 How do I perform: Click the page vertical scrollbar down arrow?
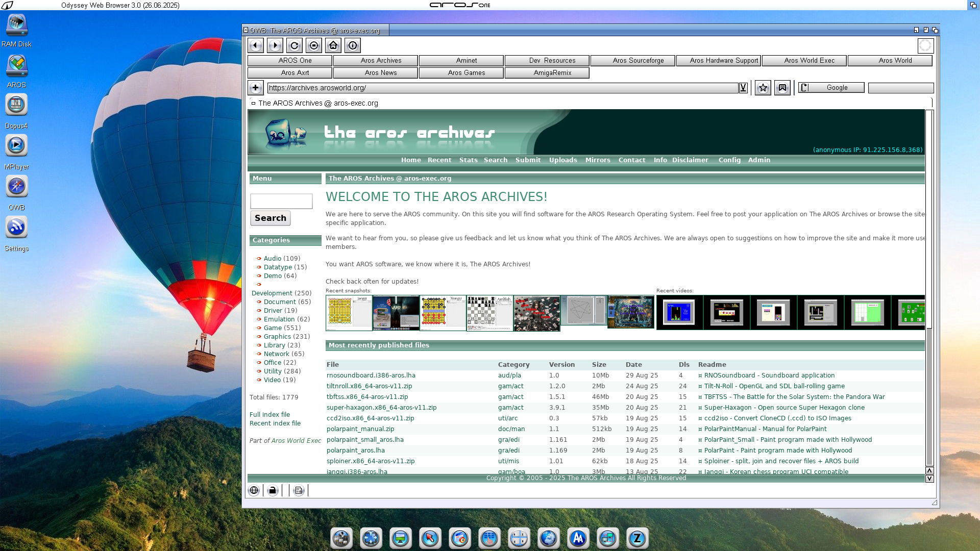click(929, 479)
